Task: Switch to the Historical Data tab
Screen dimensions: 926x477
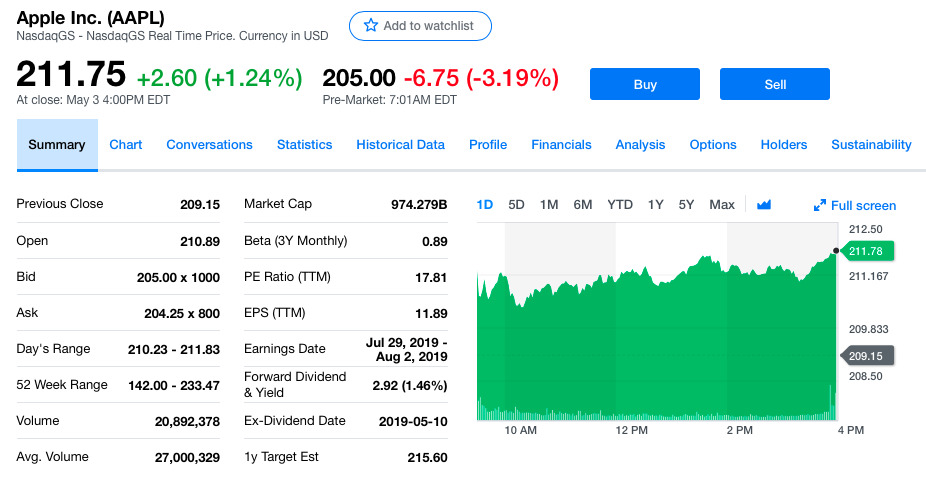Action: [x=400, y=145]
